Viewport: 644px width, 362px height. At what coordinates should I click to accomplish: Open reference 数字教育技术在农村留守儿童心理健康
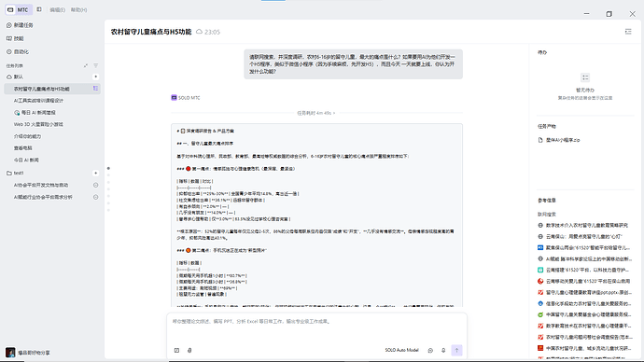[x=585, y=326]
